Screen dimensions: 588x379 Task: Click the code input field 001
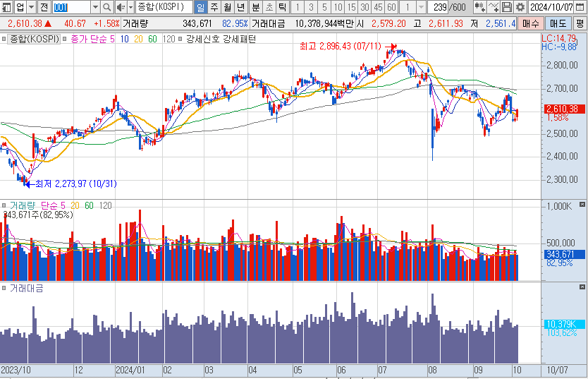[72, 7]
